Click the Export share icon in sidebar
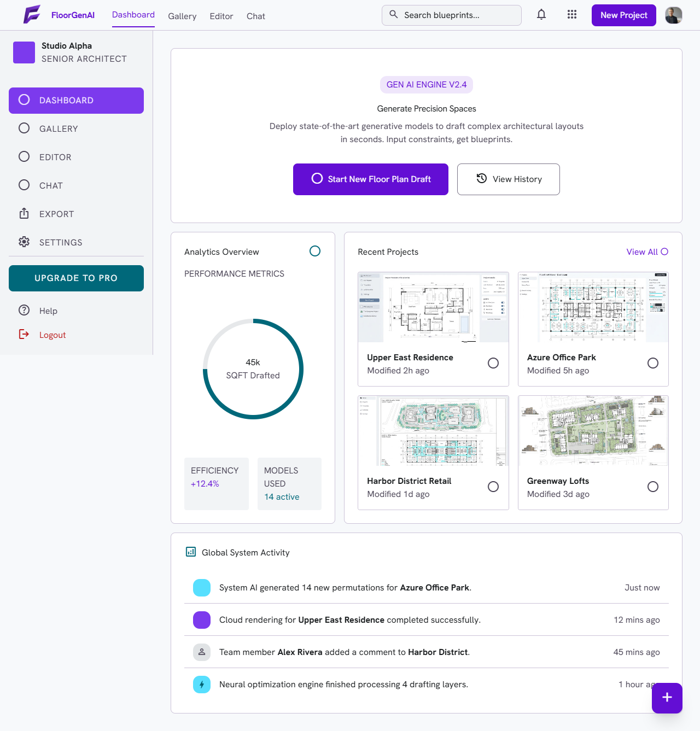The width and height of the screenshot is (700, 731). 24,214
